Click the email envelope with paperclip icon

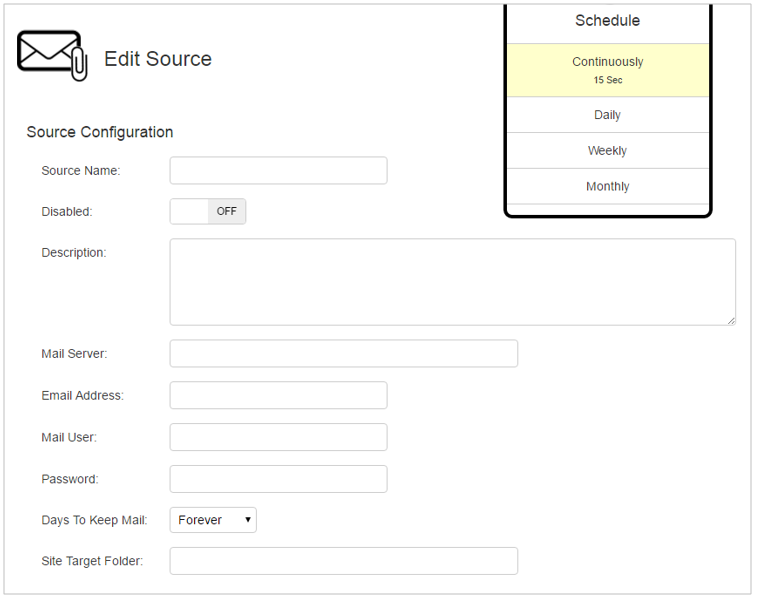tap(52, 56)
